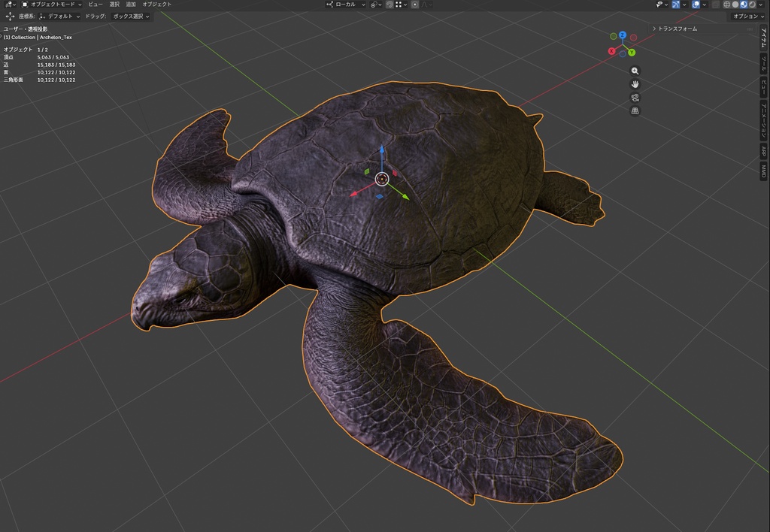Screen dimensions: 770x532
Task: Open the 選択 menu
Action: [x=114, y=4]
